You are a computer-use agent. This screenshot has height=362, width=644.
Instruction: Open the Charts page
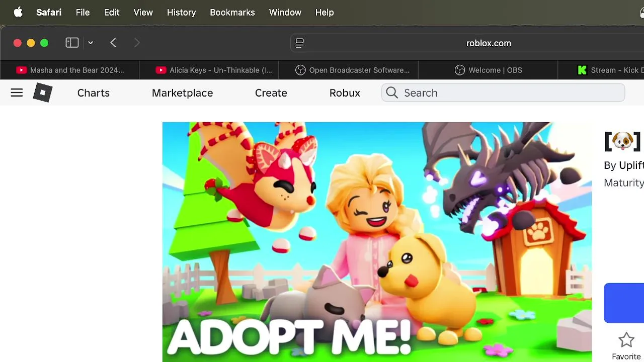click(x=94, y=93)
